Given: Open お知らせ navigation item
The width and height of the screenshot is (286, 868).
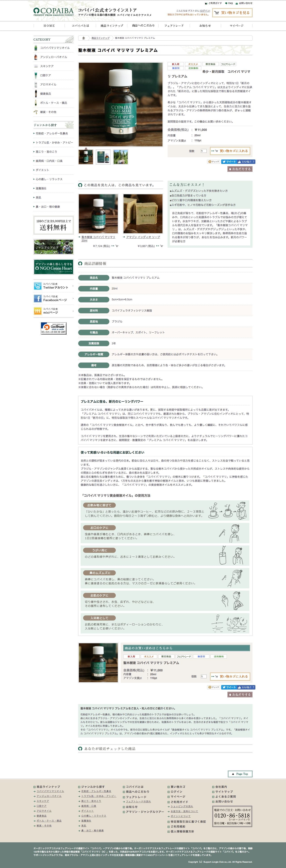Looking at the screenshot, I should [x=205, y=26].
